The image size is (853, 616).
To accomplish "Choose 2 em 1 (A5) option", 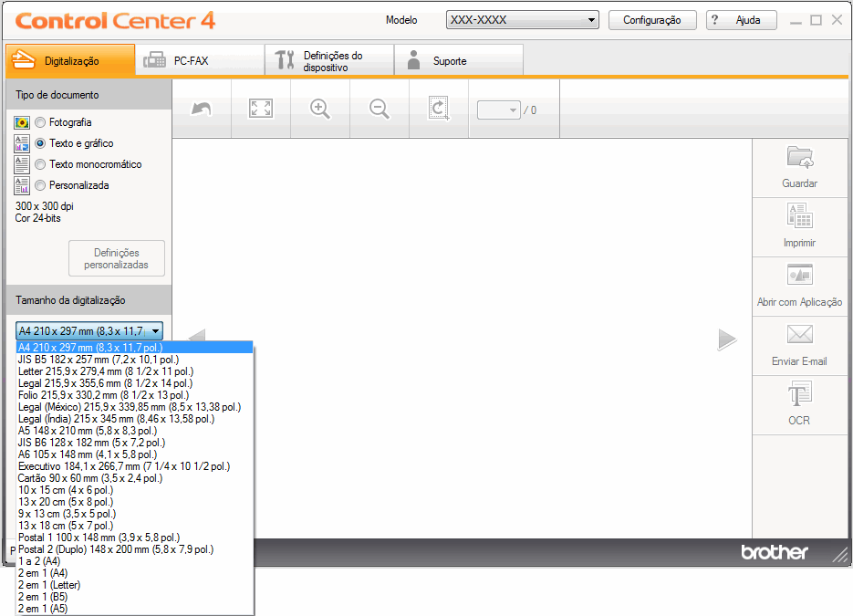I will pyautogui.click(x=135, y=609).
